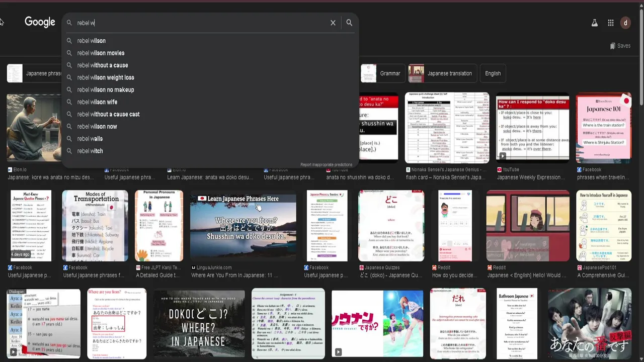Open the kneeling man with cup thumbnail
This screenshot has height=362, width=644.
(34, 128)
